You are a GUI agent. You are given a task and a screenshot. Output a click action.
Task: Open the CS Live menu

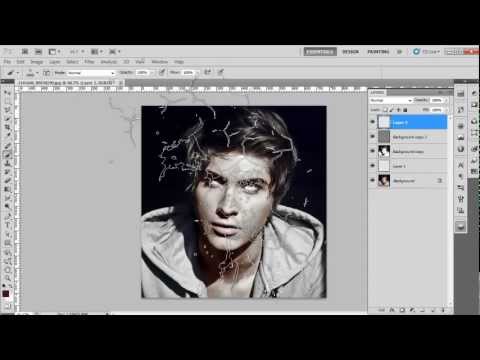(427, 52)
